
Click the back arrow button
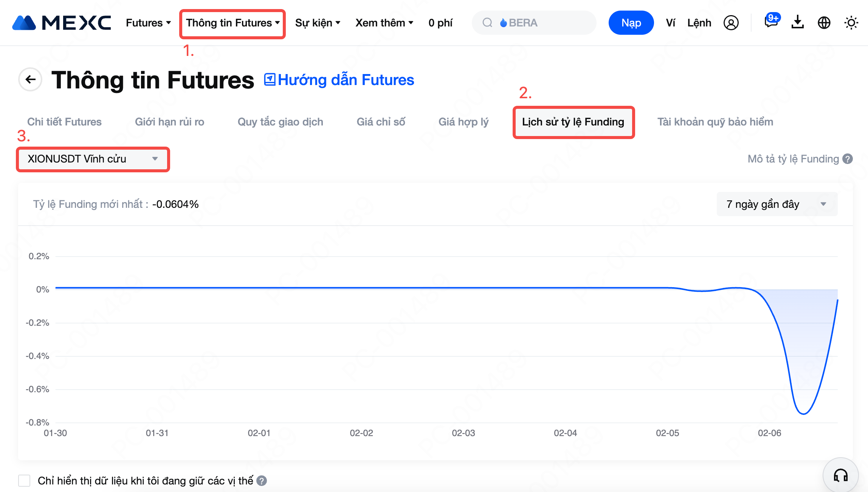(x=30, y=79)
